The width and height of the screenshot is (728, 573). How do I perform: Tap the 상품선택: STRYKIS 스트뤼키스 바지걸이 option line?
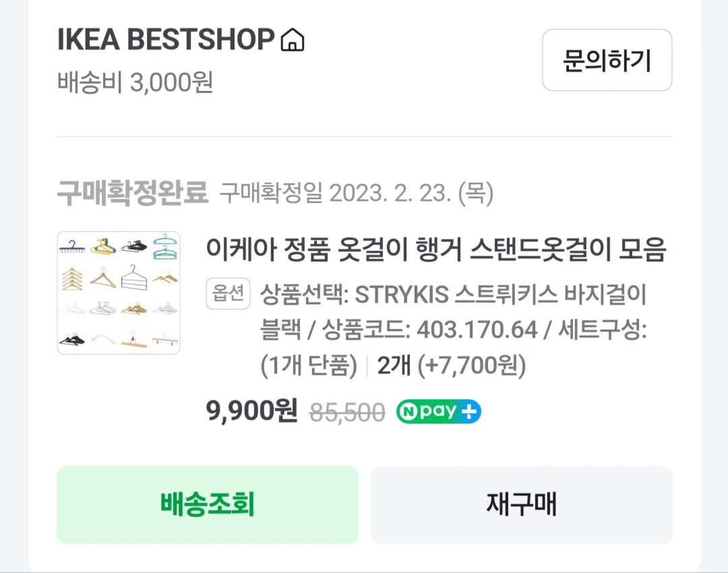[453, 295]
